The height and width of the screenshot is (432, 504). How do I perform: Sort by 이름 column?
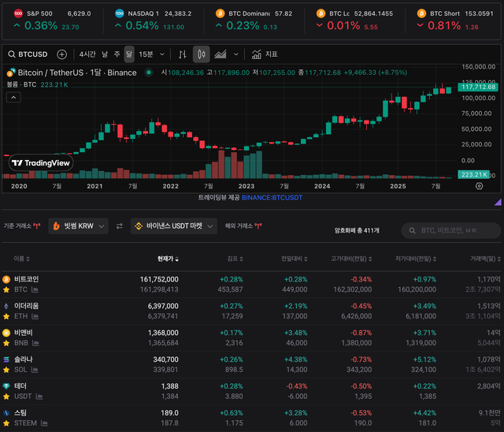point(21,259)
